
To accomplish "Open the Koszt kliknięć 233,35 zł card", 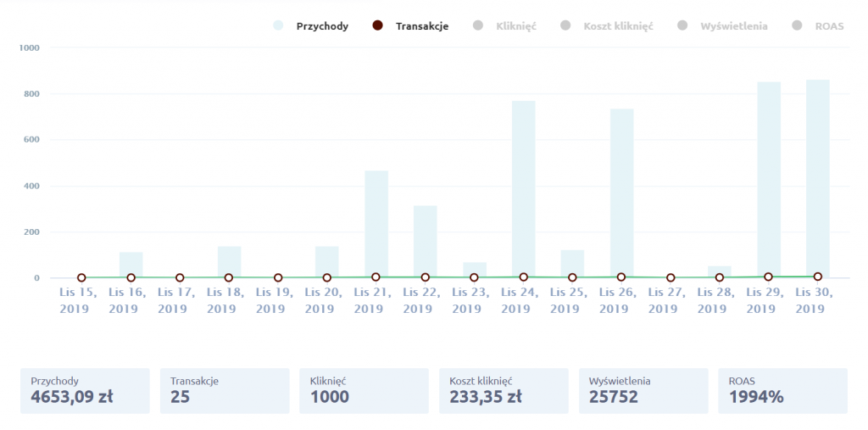I will click(x=503, y=390).
